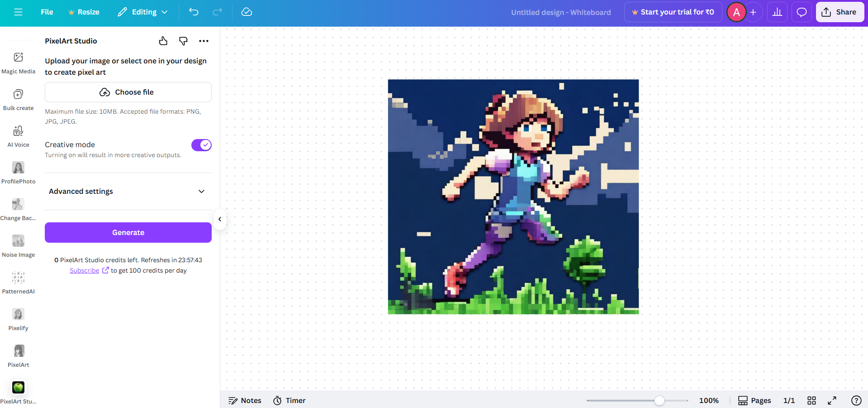Disable Creative mode
Screen dimensions: 868x408
[201, 145]
